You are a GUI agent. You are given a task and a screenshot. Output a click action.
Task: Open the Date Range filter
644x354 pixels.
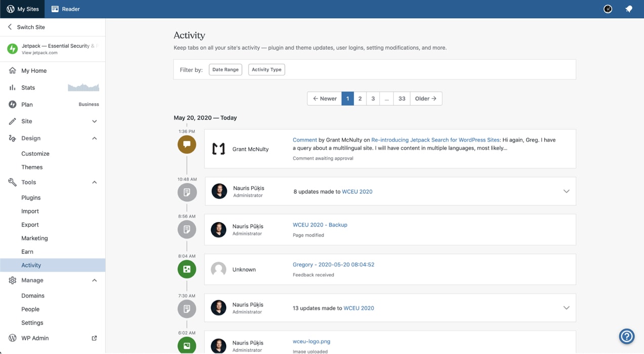[x=225, y=70]
